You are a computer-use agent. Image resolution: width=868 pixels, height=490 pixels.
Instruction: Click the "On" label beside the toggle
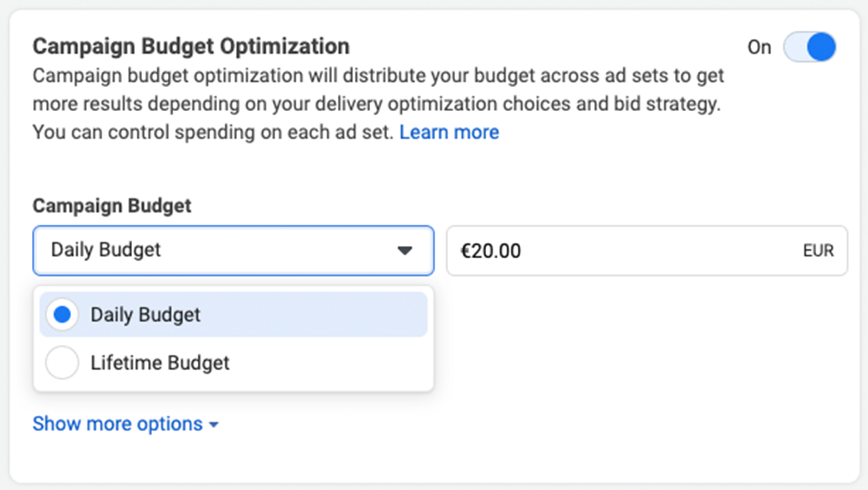[x=759, y=47]
